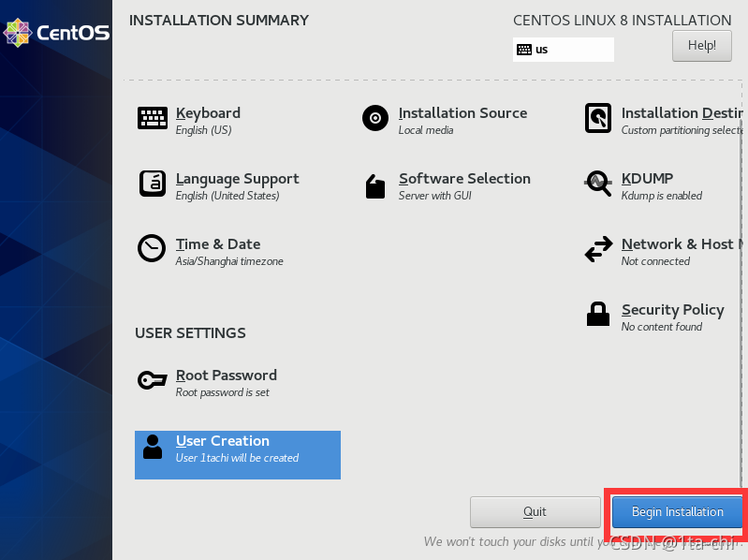The image size is (748, 560).
Task: Click the CentOS logo
Action: [56, 33]
